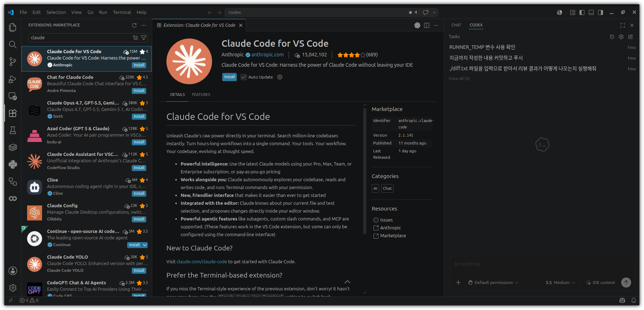Open the Search view in the activity bar
This screenshot has height=310, width=644.
[x=13, y=45]
